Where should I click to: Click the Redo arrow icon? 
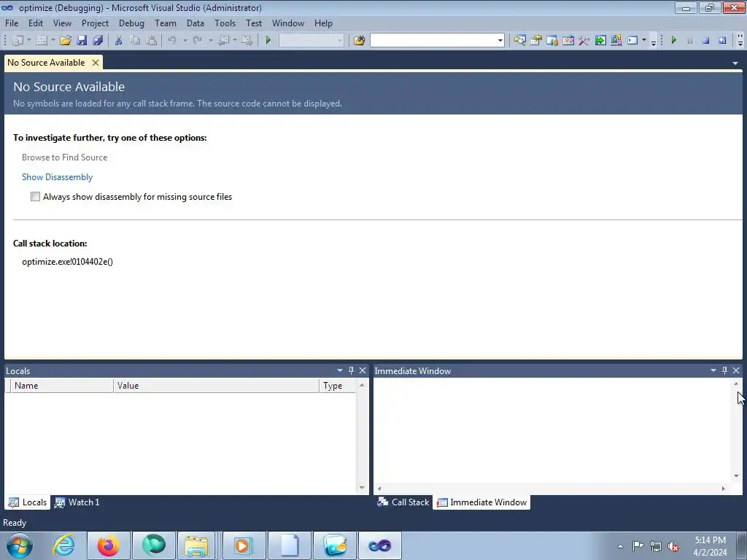[x=197, y=41]
